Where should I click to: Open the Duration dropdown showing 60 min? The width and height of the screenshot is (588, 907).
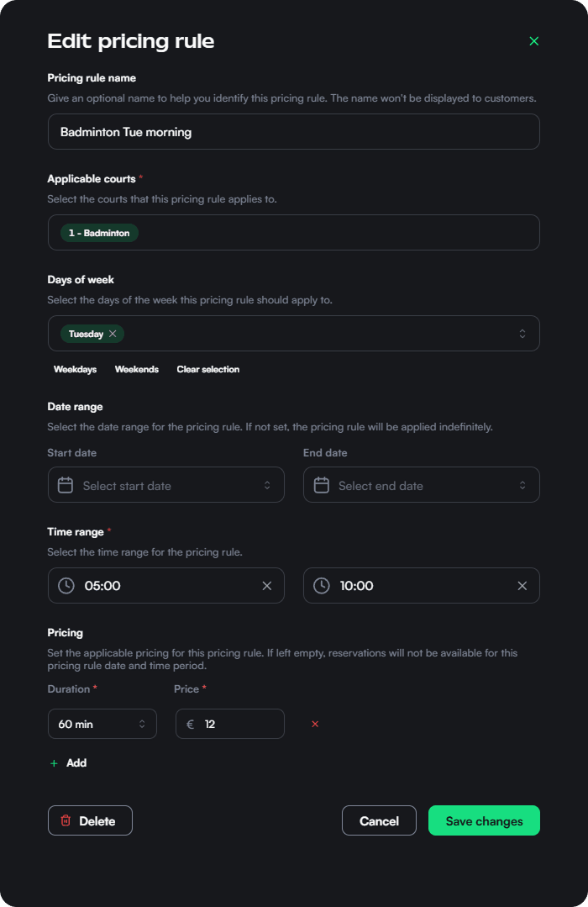(x=102, y=724)
